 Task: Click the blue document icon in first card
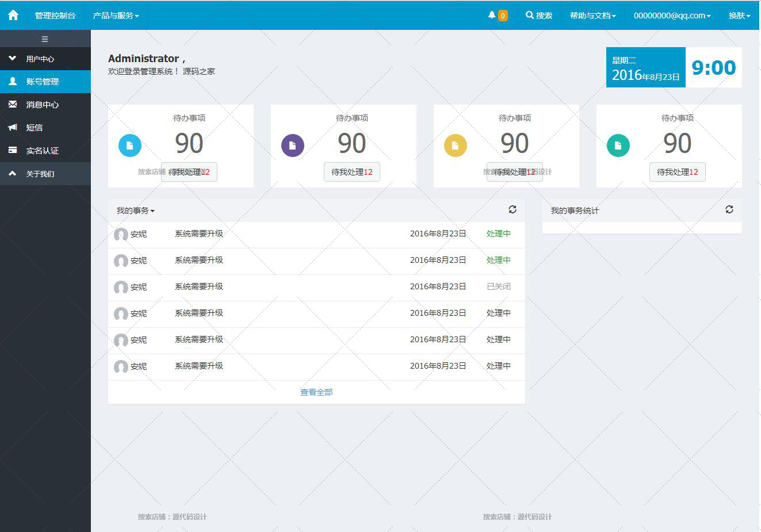130,146
